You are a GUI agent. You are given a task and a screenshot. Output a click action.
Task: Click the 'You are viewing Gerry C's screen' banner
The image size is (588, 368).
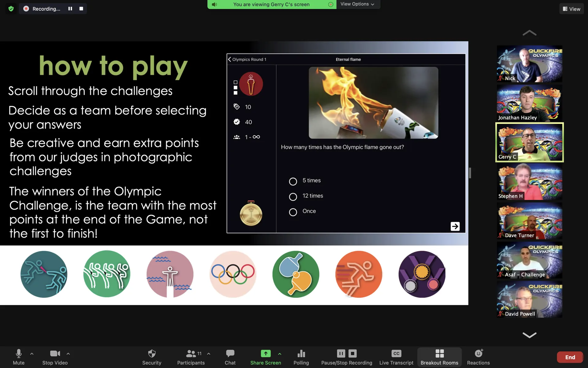point(271,4)
